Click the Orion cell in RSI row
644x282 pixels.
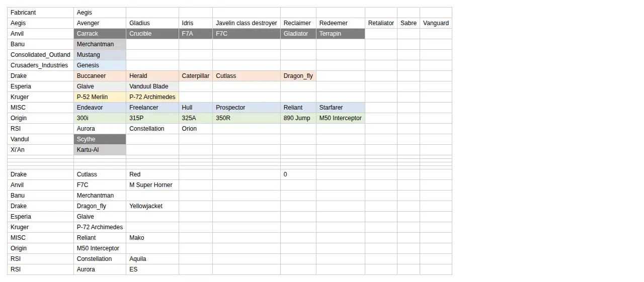196,129
